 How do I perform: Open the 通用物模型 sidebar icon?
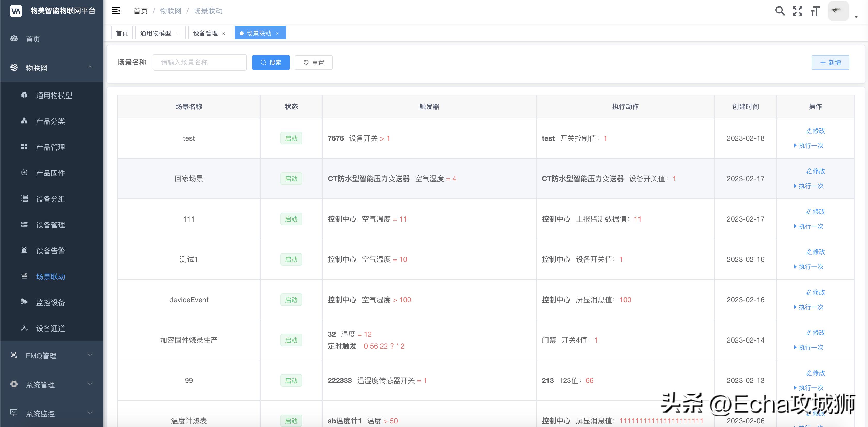pos(24,95)
